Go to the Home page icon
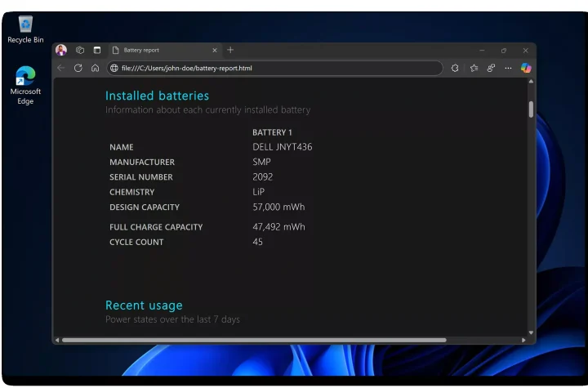 pos(95,69)
